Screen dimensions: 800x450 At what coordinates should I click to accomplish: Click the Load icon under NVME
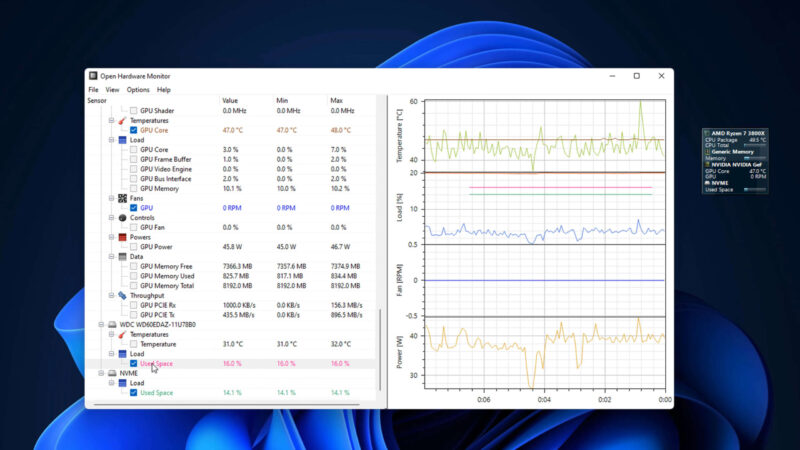pyautogui.click(x=122, y=383)
